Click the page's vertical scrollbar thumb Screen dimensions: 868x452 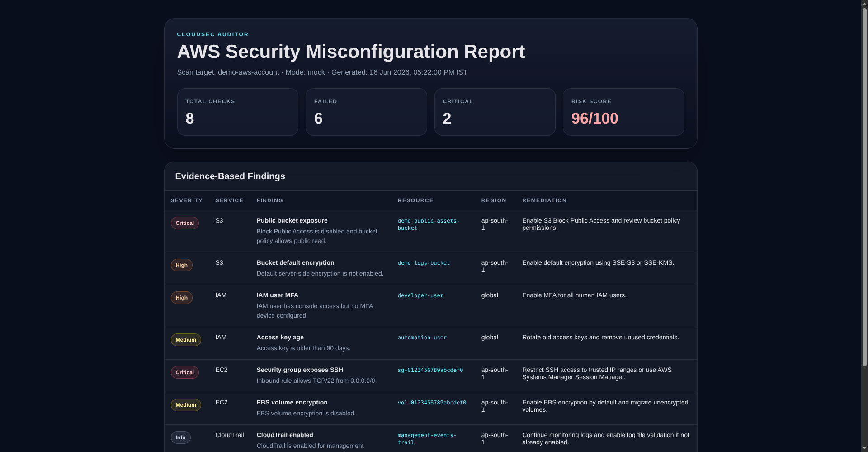click(x=864, y=187)
